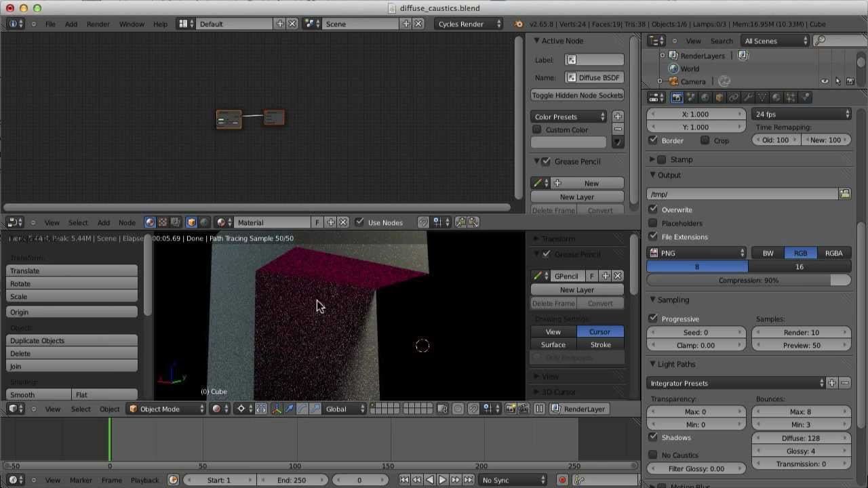
Task: Open the 24 fps frame rate dropdown
Action: tap(802, 115)
